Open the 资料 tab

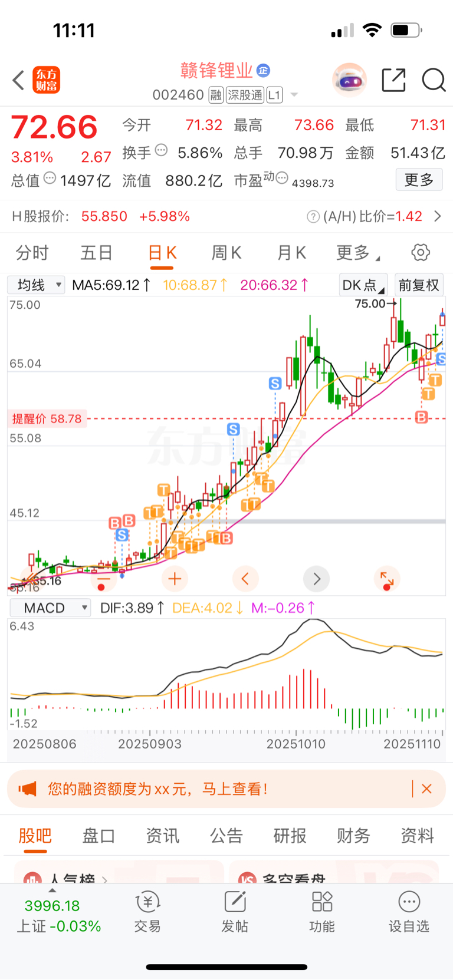(417, 836)
